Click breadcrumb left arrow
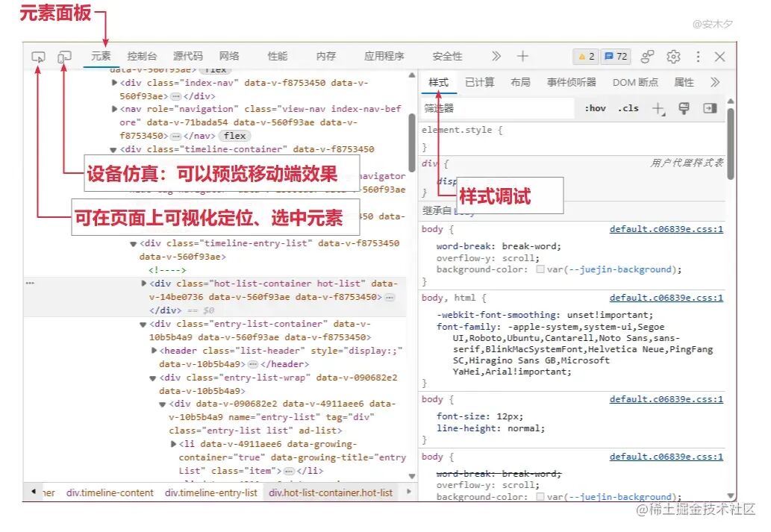Viewport: 771px width, 532px height. 34,491
